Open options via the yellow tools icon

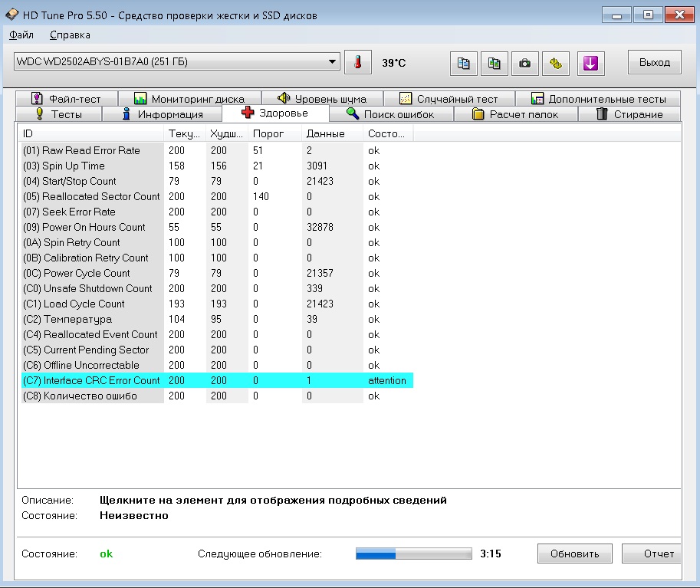[556, 64]
